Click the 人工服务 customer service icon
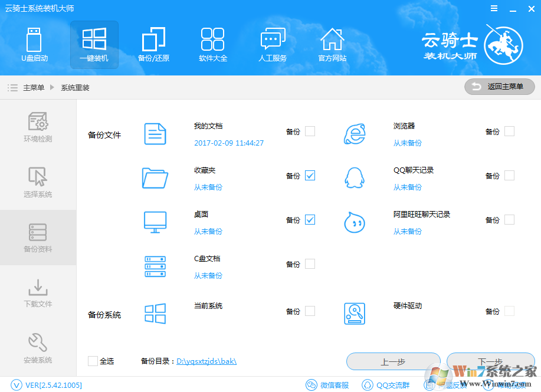The width and height of the screenshot is (541, 392). pos(273,44)
